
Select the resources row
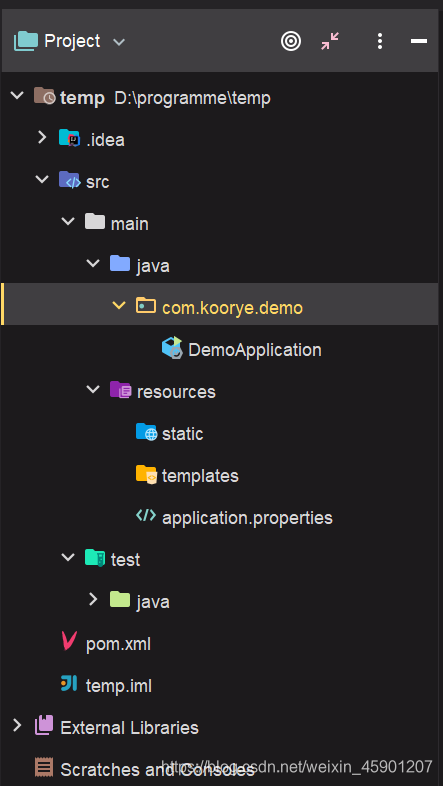[219, 391]
